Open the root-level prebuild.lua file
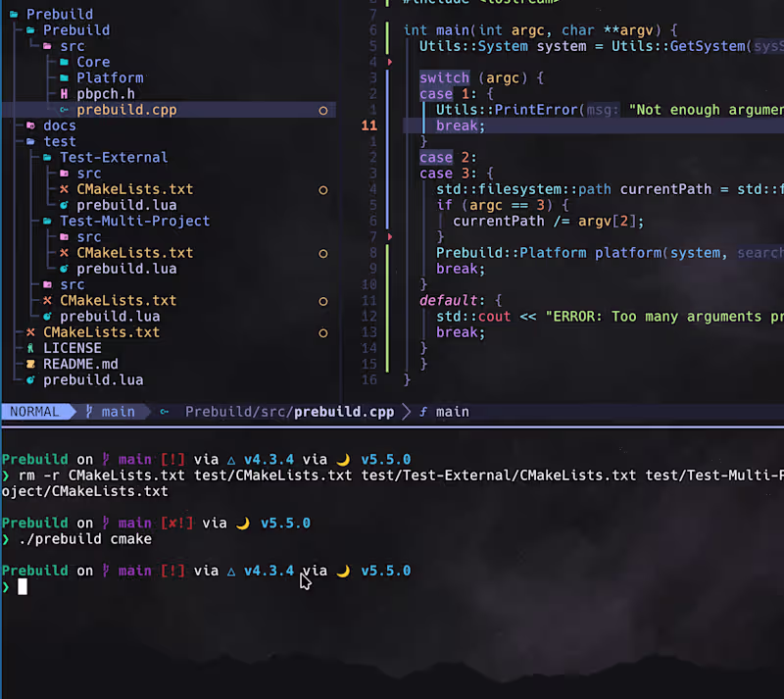Viewport: 784px width, 699px height. click(93, 380)
